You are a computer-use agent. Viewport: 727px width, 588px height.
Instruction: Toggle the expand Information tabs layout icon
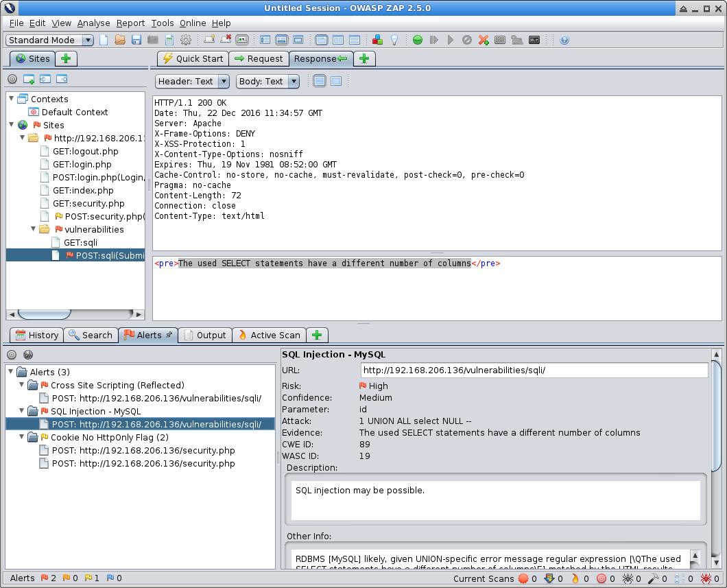coord(281,40)
